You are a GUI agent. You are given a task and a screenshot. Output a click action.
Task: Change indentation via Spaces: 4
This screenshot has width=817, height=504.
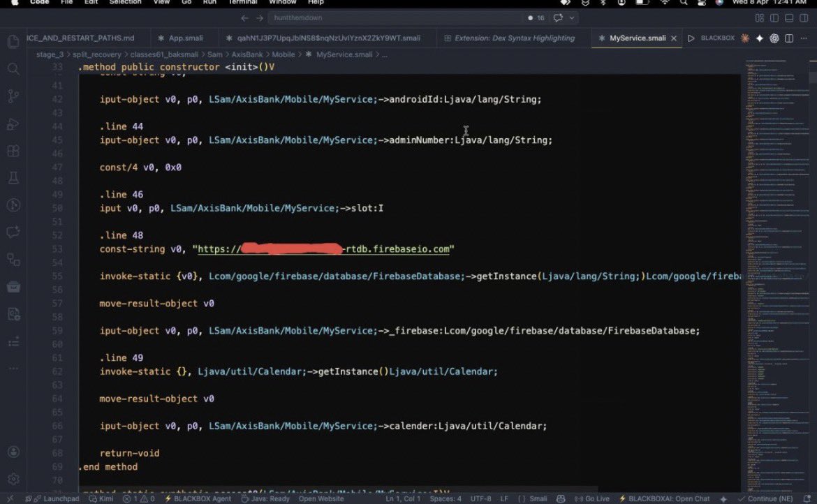click(446, 498)
